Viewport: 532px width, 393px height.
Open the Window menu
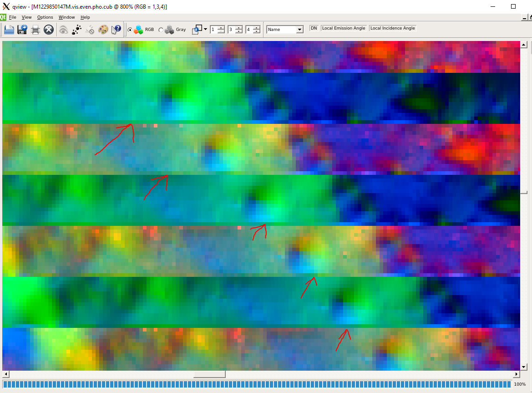(x=66, y=17)
